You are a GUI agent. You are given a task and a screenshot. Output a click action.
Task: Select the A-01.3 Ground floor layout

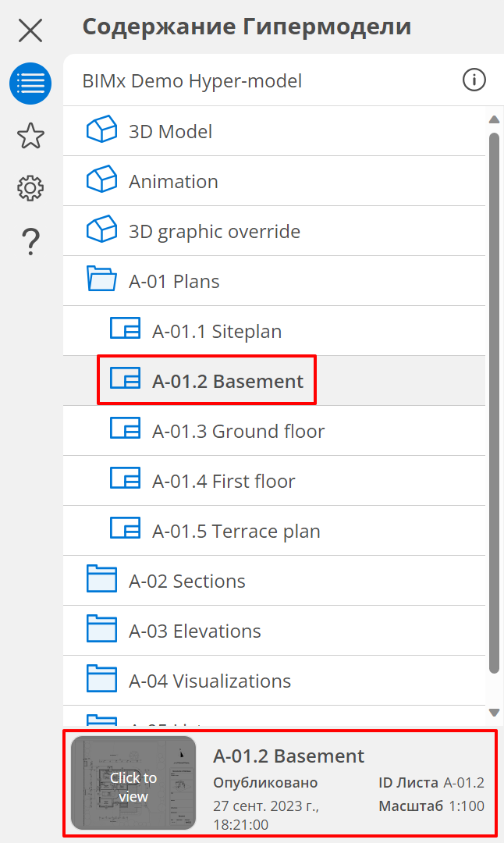pyautogui.click(x=238, y=432)
